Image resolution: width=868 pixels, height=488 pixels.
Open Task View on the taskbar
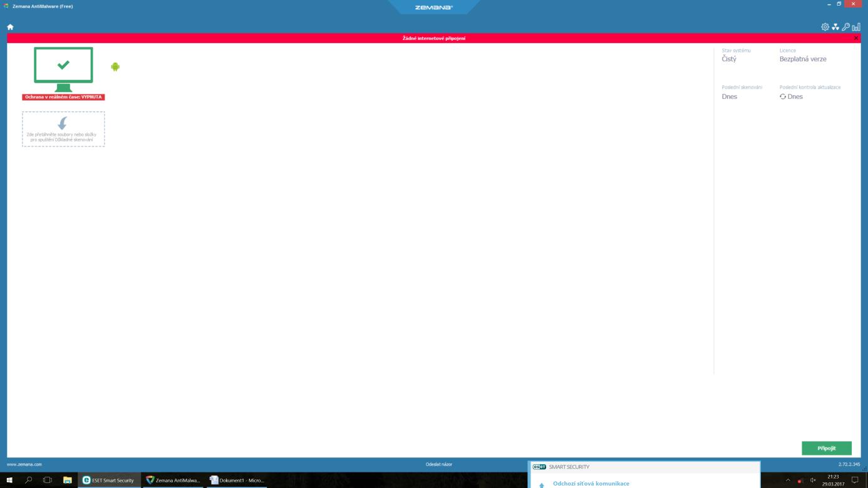click(x=47, y=480)
